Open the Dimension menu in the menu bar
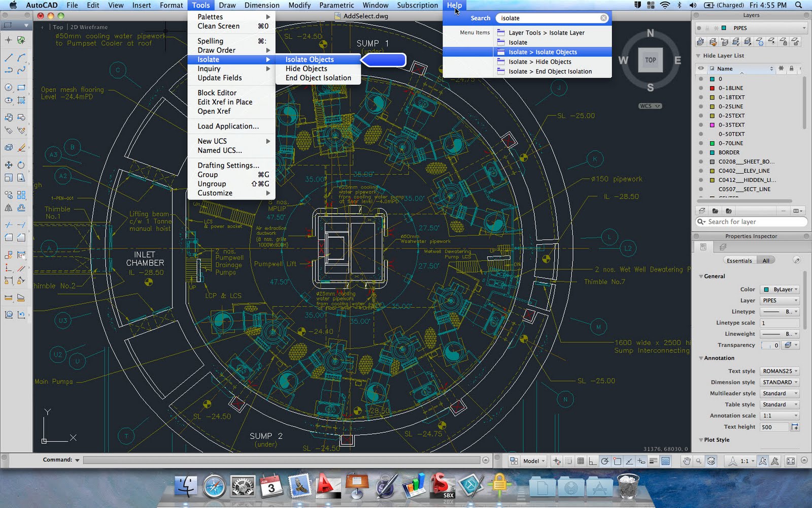This screenshot has width=812, height=508. pyautogui.click(x=261, y=5)
